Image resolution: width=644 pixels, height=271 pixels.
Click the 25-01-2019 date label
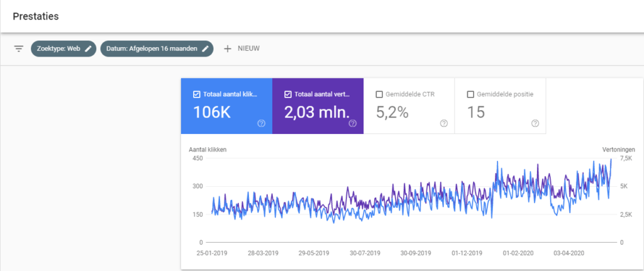[x=211, y=253]
